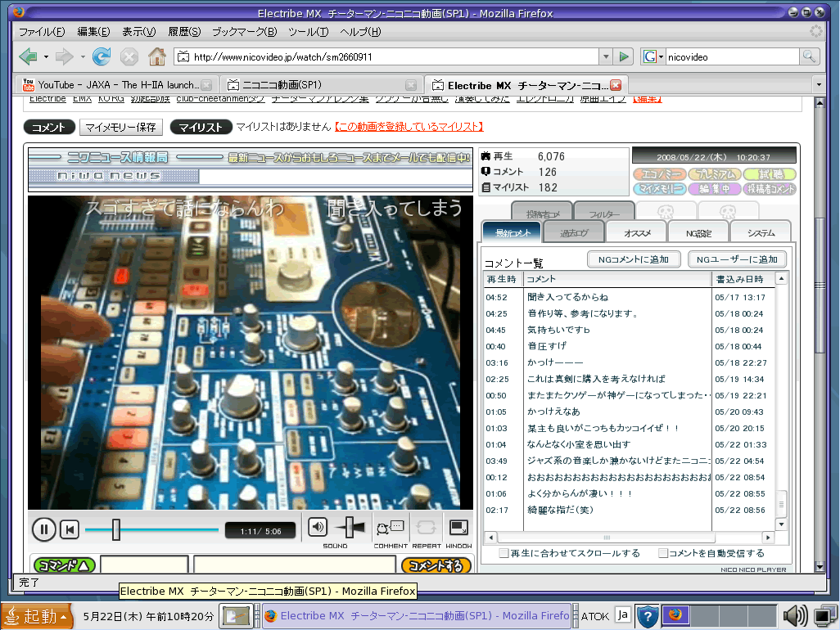
Task: Click the ATOK Ja input indicator
Action: click(622, 615)
